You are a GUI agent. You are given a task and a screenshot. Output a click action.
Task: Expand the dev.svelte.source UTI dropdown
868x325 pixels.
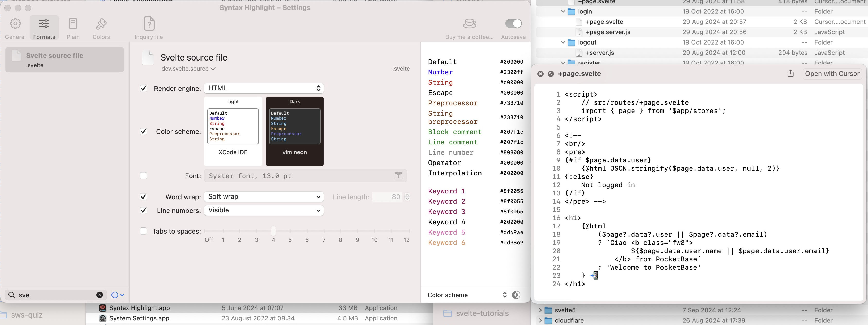[188, 69]
